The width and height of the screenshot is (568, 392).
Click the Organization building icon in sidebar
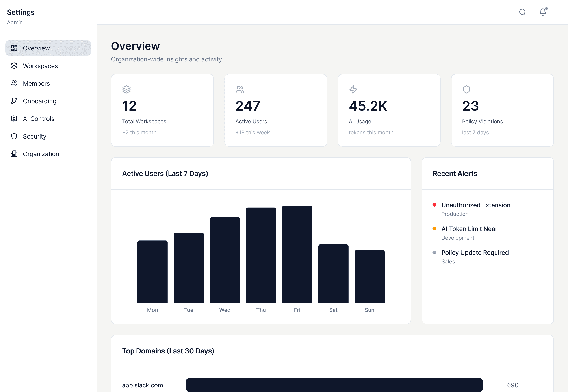pos(14,154)
